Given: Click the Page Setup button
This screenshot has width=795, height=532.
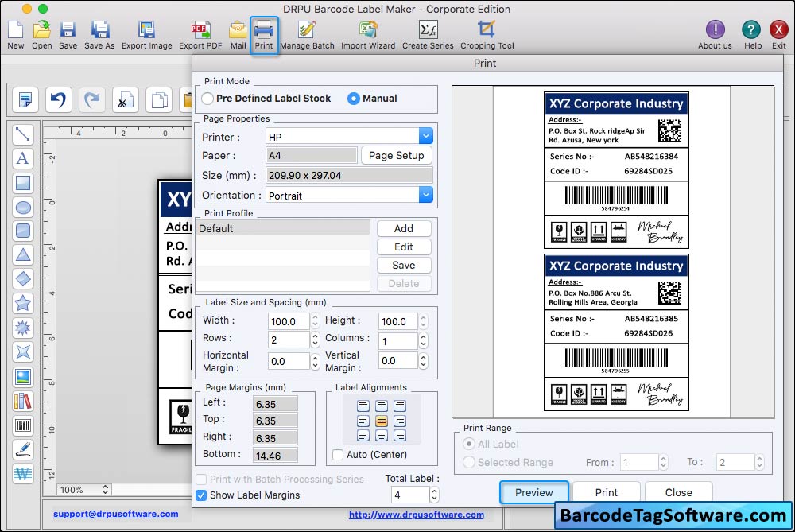Looking at the screenshot, I should pyautogui.click(x=397, y=155).
